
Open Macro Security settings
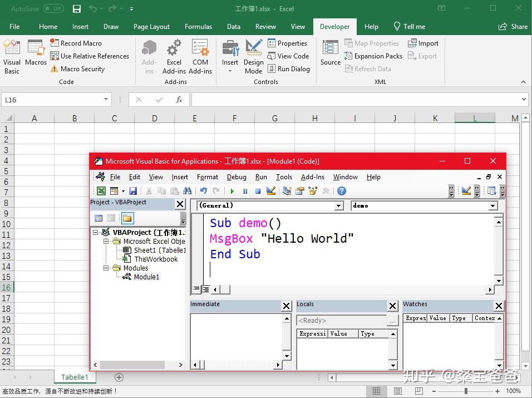pyautogui.click(x=81, y=68)
